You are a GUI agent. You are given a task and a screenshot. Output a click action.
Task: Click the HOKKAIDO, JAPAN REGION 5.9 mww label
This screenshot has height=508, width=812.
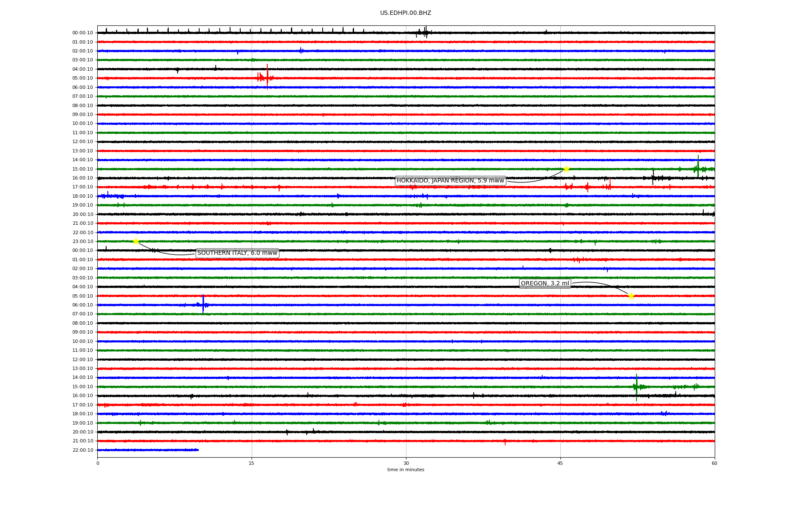pos(450,181)
